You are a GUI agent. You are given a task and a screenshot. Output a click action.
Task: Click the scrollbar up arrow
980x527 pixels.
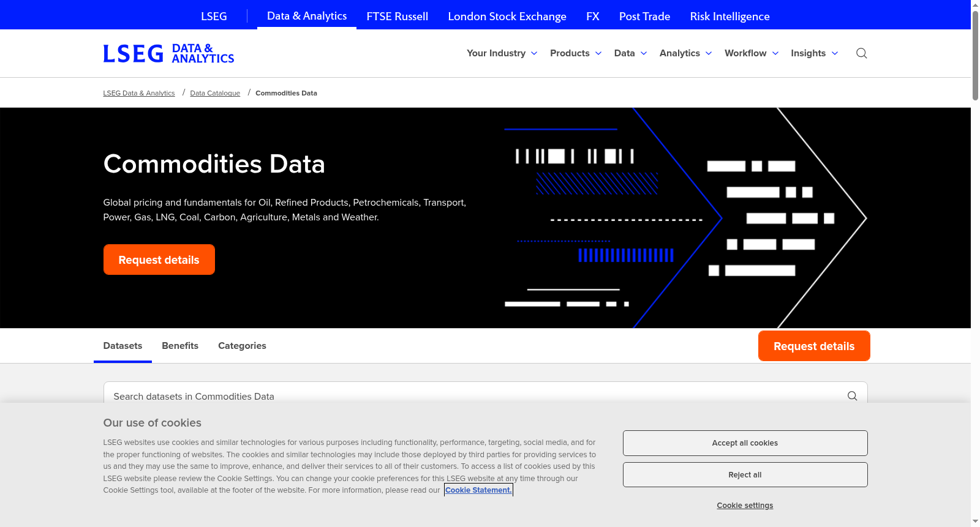pyautogui.click(x=975, y=4)
